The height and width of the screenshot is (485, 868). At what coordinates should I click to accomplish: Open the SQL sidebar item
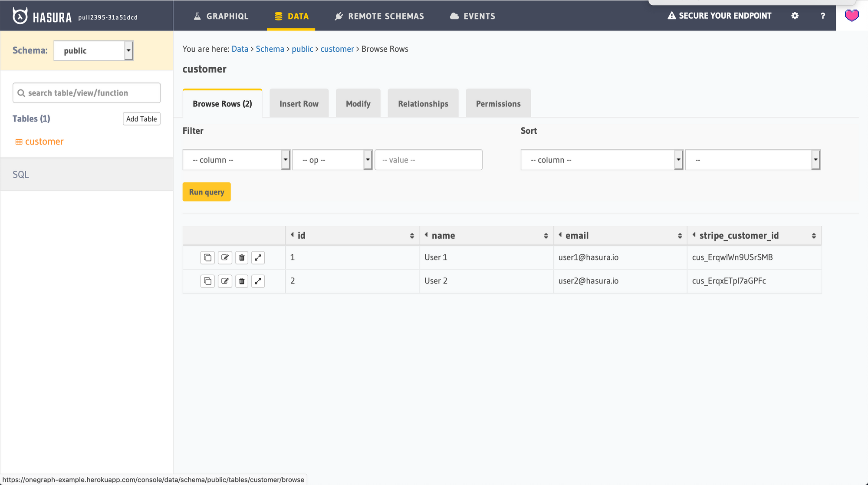(87, 175)
